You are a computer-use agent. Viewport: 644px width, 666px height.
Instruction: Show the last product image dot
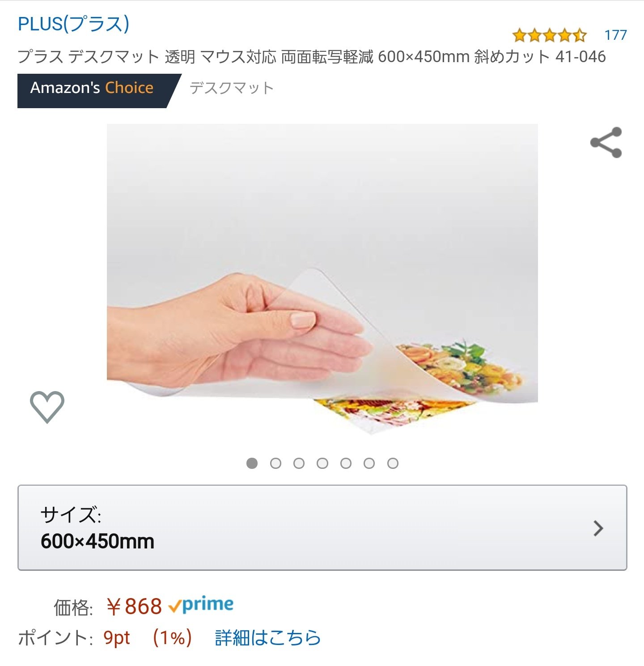click(393, 463)
